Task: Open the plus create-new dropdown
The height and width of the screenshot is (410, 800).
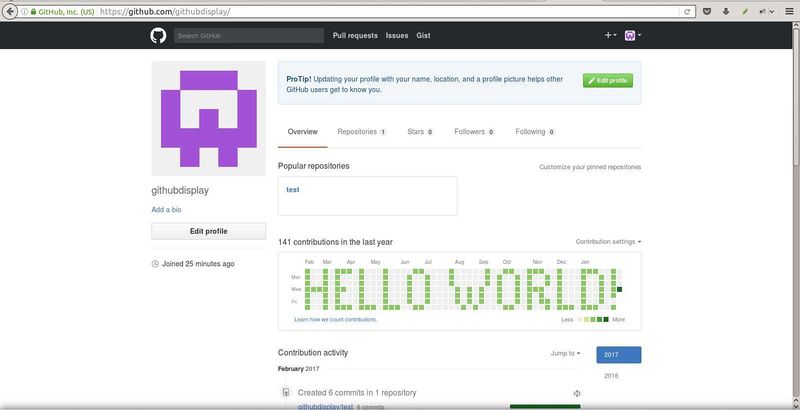Action: [x=611, y=35]
